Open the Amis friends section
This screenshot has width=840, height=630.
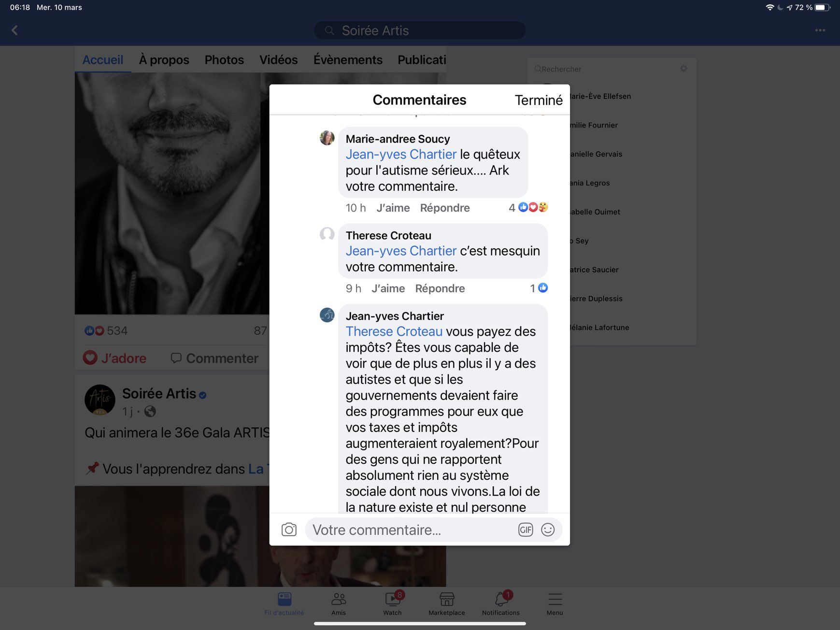click(x=339, y=604)
